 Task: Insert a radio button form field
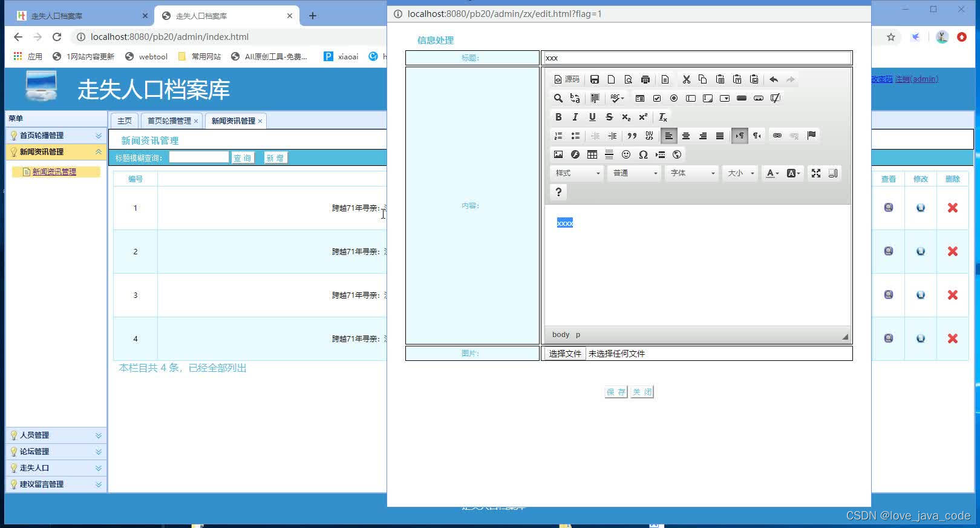pyautogui.click(x=674, y=98)
